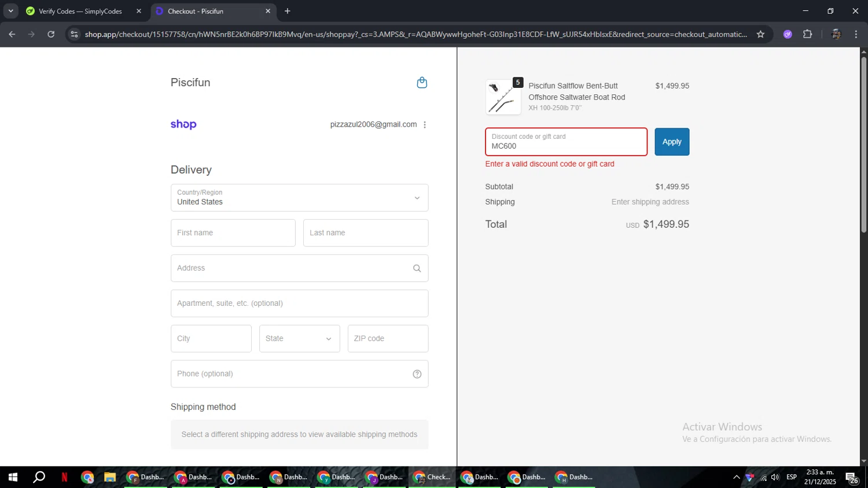Click the quantity badge 5 on product

pyautogui.click(x=518, y=83)
